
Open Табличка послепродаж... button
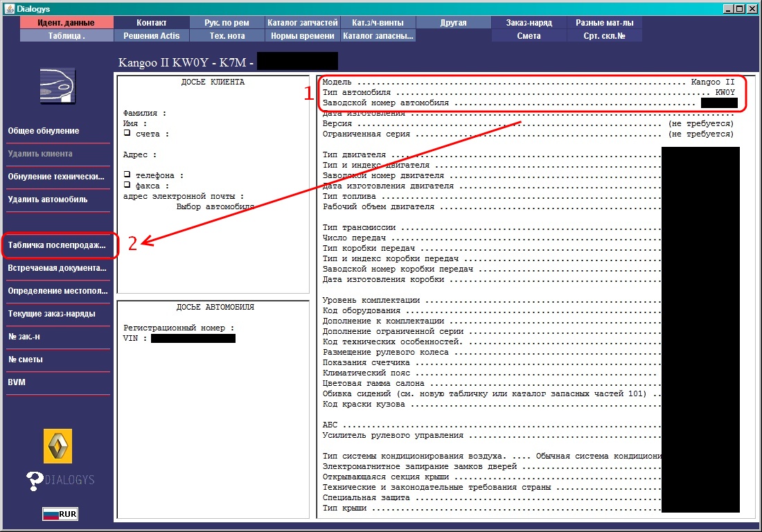pyautogui.click(x=57, y=245)
